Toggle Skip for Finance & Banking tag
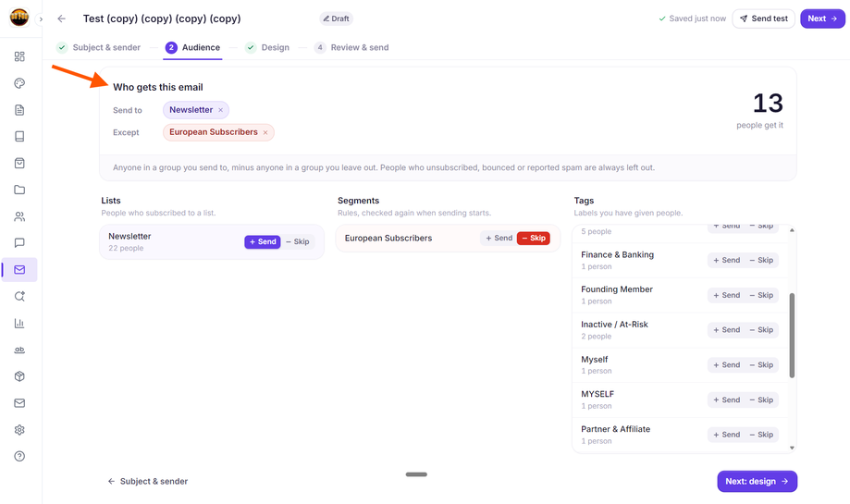Screen dimensions: 850x504 761,260
